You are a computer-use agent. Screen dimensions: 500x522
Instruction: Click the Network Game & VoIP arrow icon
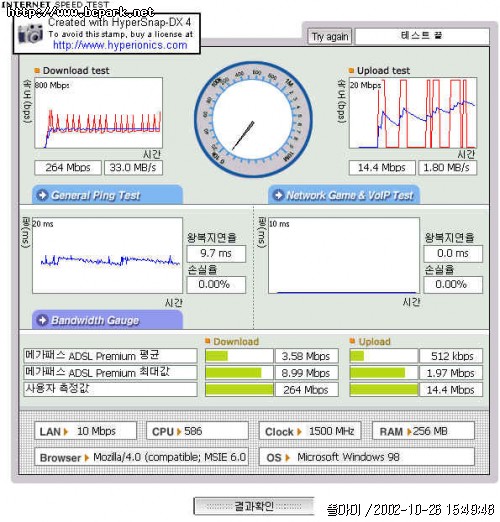point(279,195)
